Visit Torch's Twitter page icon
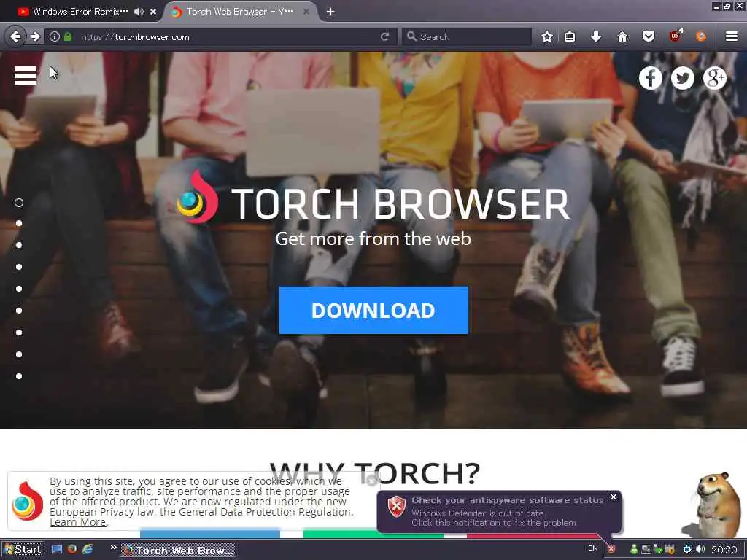Viewport: 747px width, 560px height. point(683,78)
